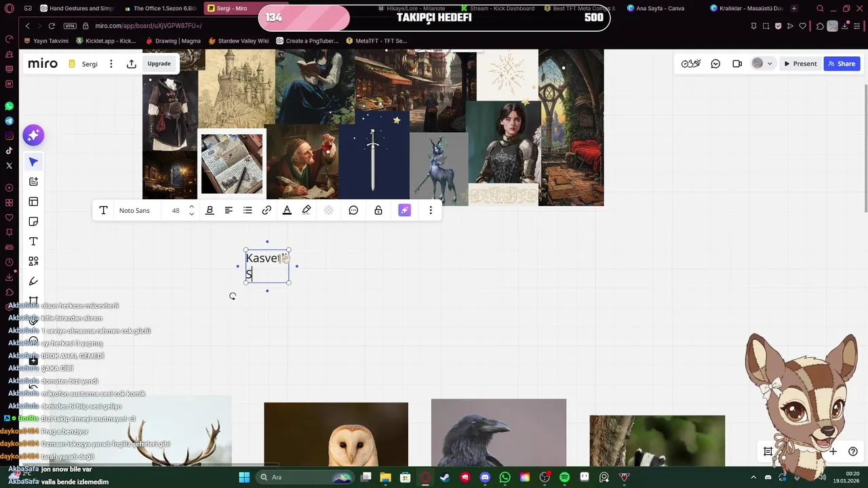This screenshot has height=488, width=868.
Task: Decrease font size with the down arrow
Action: pyautogui.click(x=191, y=214)
